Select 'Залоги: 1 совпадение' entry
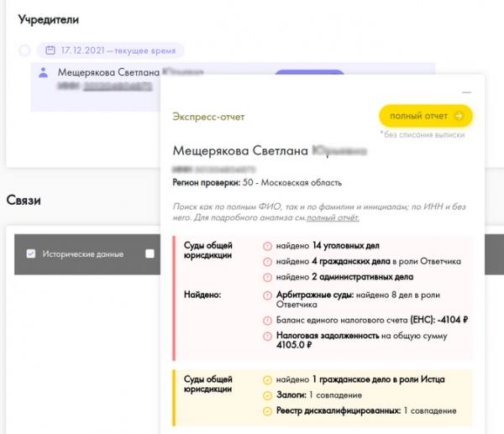Image resolution: width=504 pixels, height=434 pixels. 319,395
